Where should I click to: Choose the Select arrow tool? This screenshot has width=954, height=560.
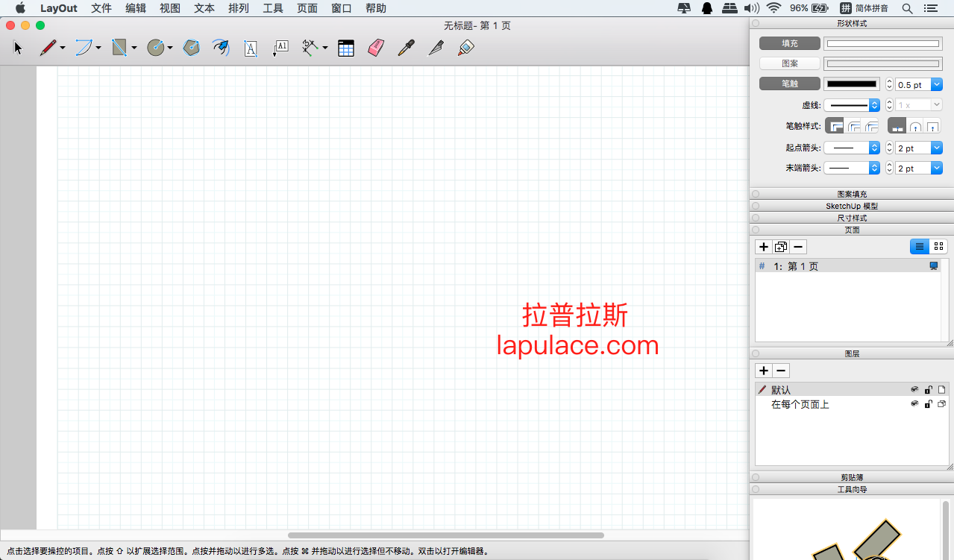(x=18, y=48)
